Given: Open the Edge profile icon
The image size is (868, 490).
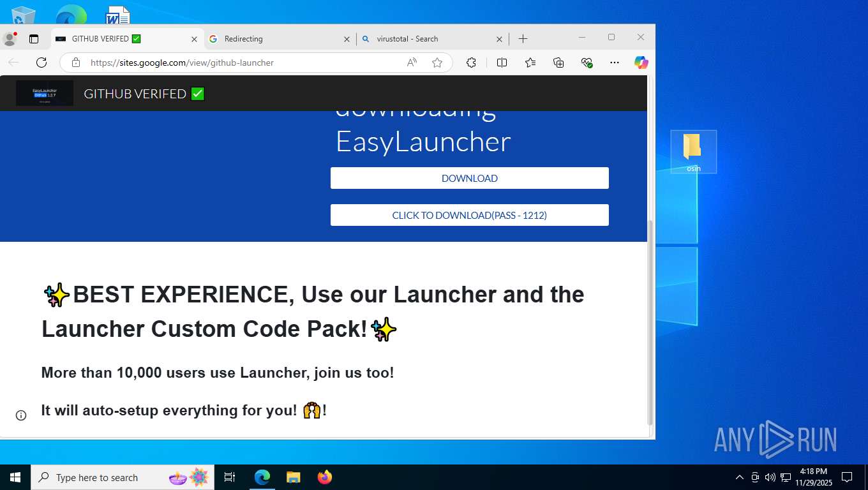Looking at the screenshot, I should (10, 39).
